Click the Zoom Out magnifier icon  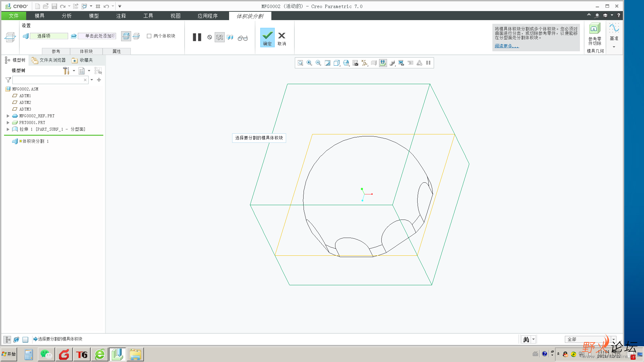pyautogui.click(x=318, y=63)
